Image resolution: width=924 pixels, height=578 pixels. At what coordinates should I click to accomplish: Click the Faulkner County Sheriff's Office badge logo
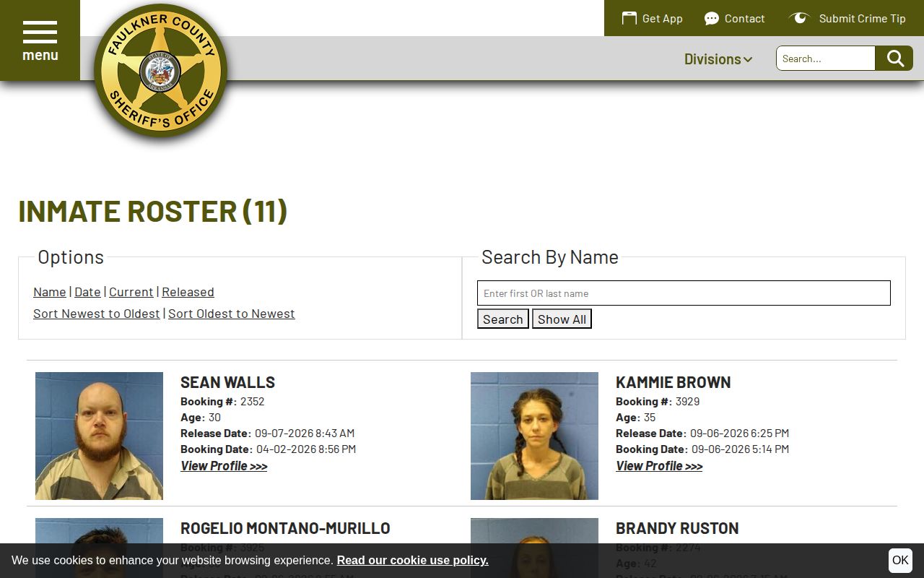click(x=160, y=71)
